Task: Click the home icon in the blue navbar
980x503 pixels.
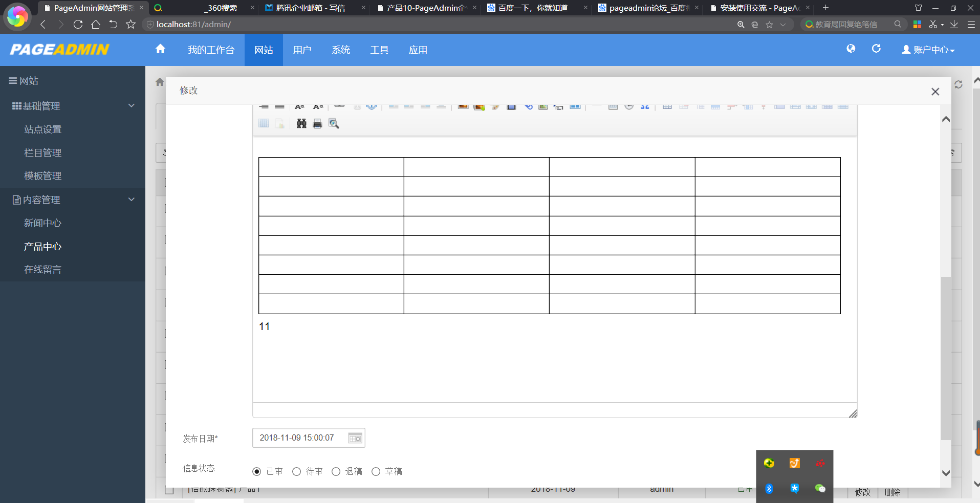Action: click(x=160, y=49)
